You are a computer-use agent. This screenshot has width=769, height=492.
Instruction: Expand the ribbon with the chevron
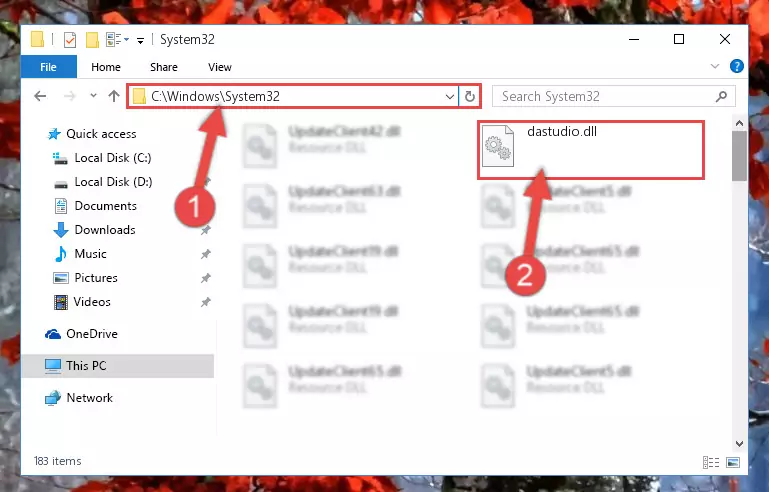coord(715,66)
